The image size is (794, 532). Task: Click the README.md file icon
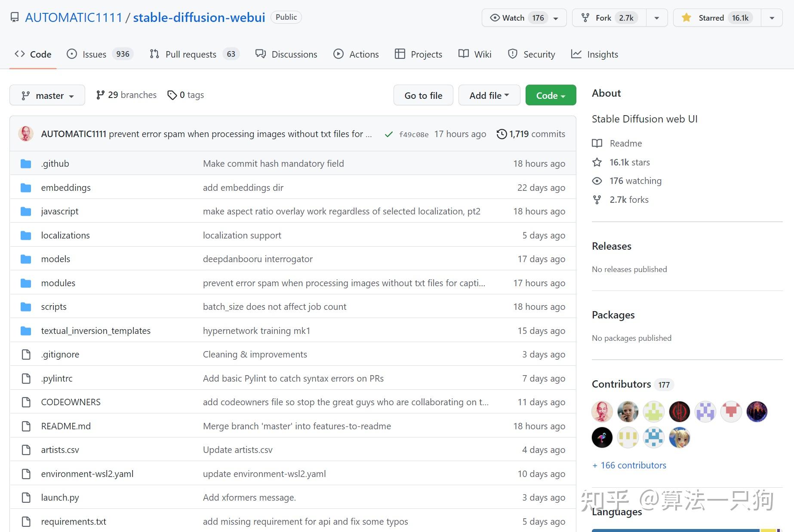point(26,426)
